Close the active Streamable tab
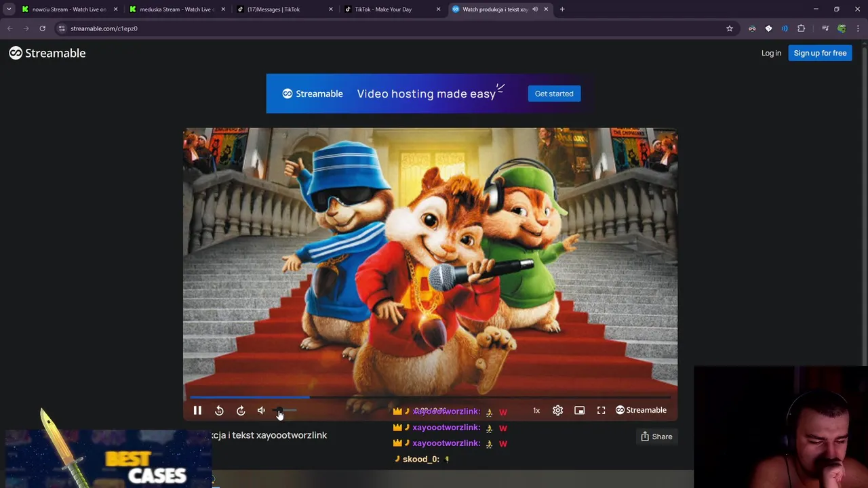Image resolution: width=868 pixels, height=488 pixels. [546, 9]
